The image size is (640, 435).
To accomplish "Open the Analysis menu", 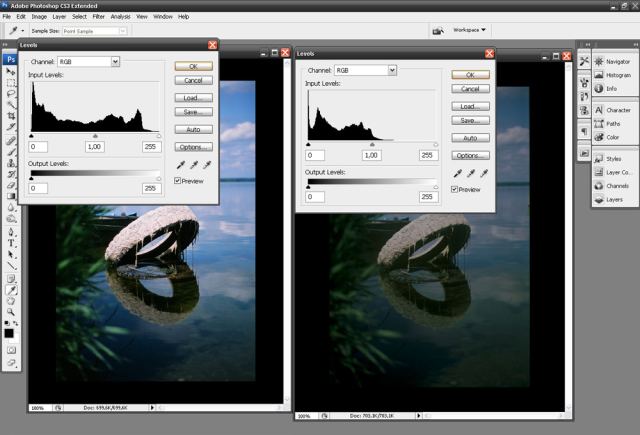I will click(x=120, y=17).
